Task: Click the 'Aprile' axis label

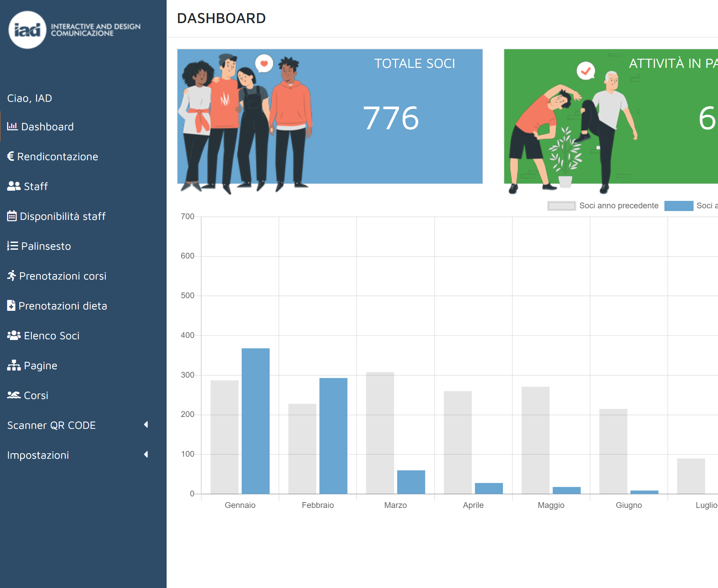Action: point(473,505)
